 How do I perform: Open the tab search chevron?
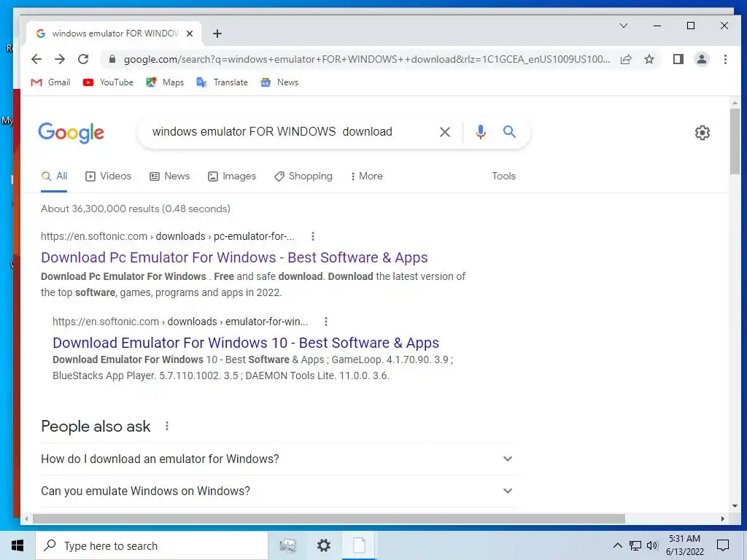pos(624,26)
